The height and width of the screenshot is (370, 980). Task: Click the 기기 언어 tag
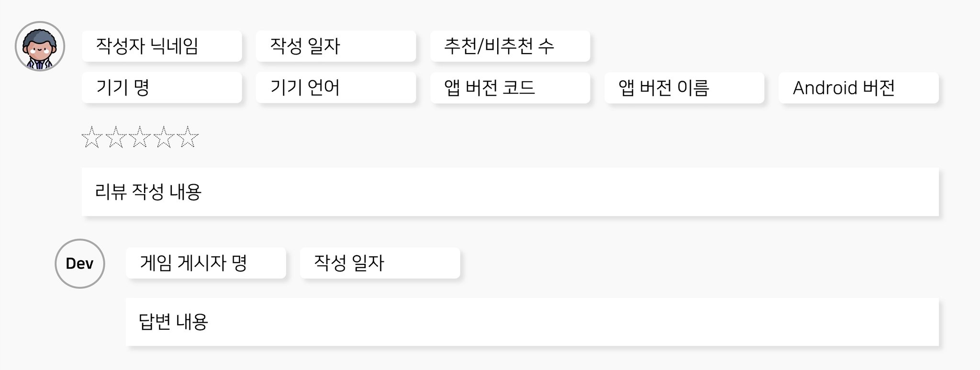[x=336, y=87]
